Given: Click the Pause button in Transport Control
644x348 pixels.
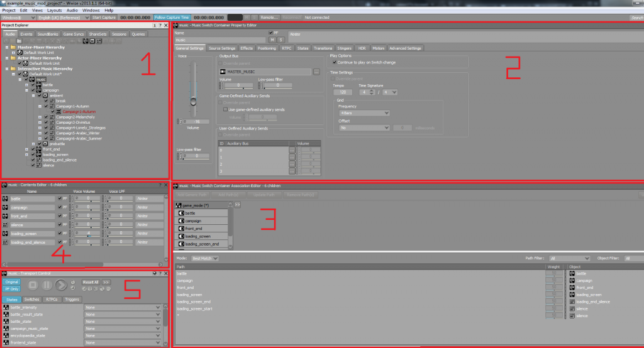Looking at the screenshot, I should pos(47,285).
